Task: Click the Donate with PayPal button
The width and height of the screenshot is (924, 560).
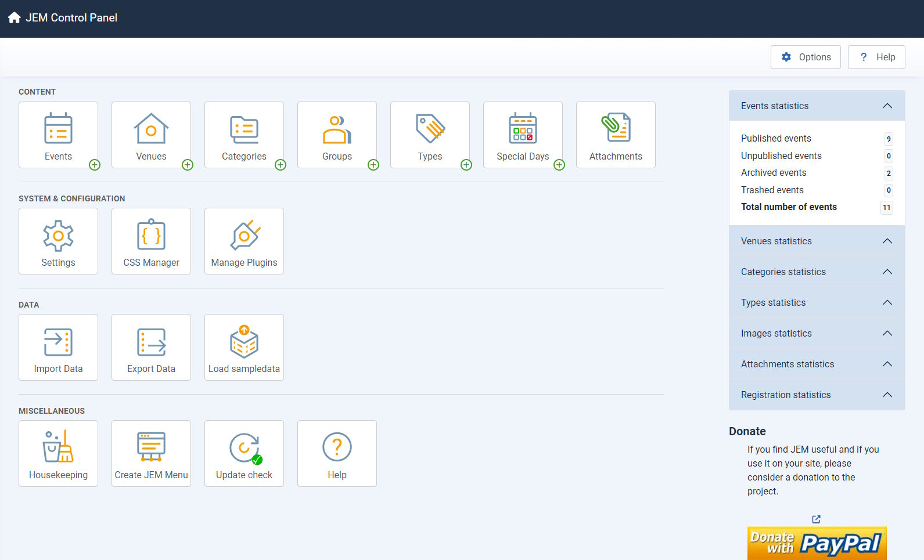Action: [x=817, y=543]
